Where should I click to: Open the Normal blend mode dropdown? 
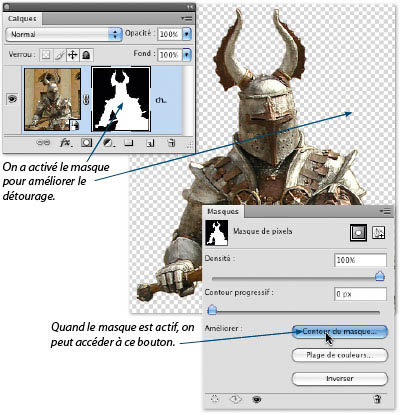tap(64, 34)
